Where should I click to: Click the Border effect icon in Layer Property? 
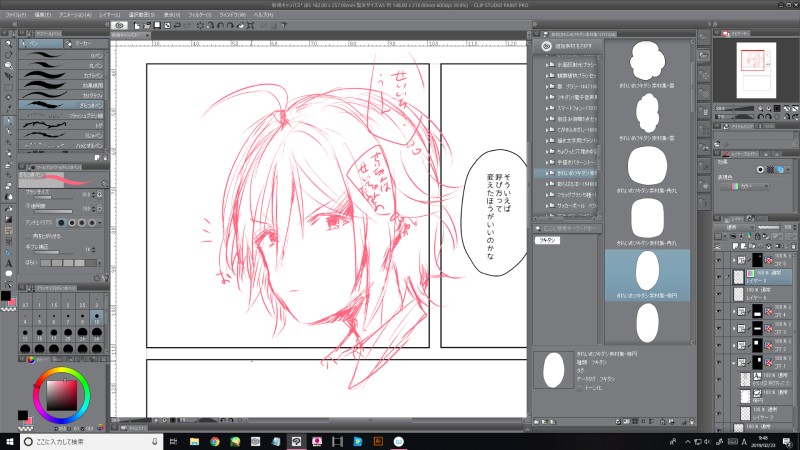click(760, 169)
